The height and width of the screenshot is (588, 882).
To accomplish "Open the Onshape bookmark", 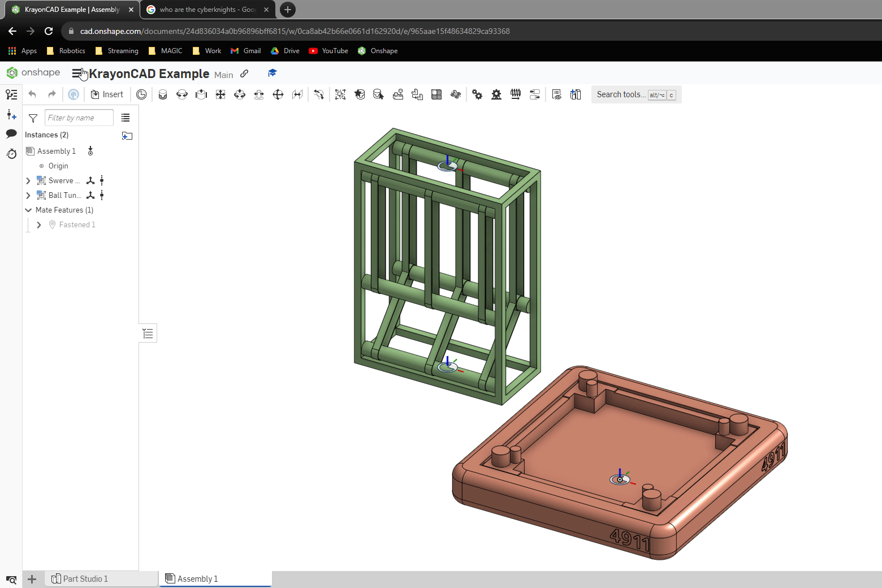I will [x=378, y=51].
